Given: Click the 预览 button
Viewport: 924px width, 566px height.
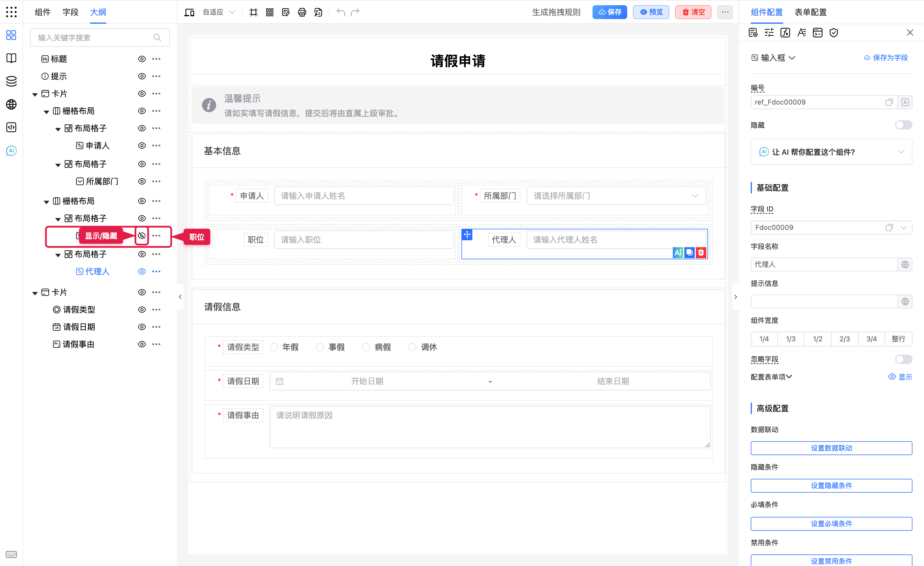Looking at the screenshot, I should point(651,12).
